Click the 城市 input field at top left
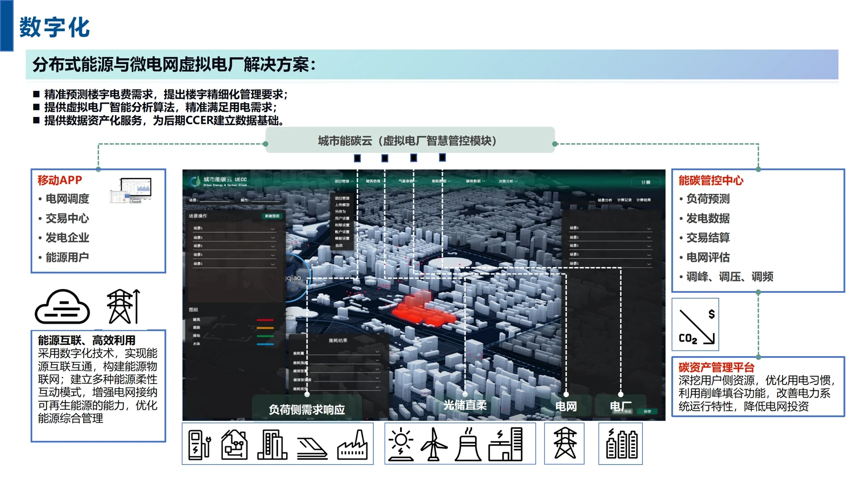This screenshot has height=488, width=868. pos(265,201)
